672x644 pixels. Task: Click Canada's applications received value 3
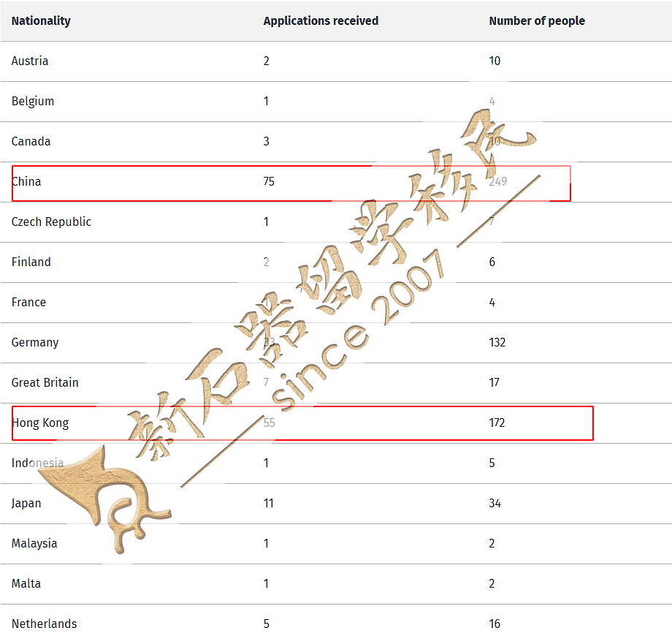coord(266,142)
